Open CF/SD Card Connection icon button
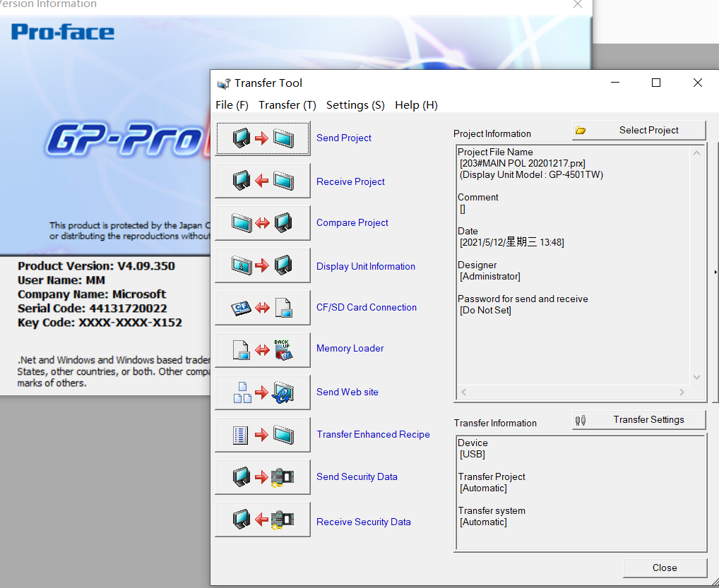Viewport: 719px width, 588px height. click(263, 308)
